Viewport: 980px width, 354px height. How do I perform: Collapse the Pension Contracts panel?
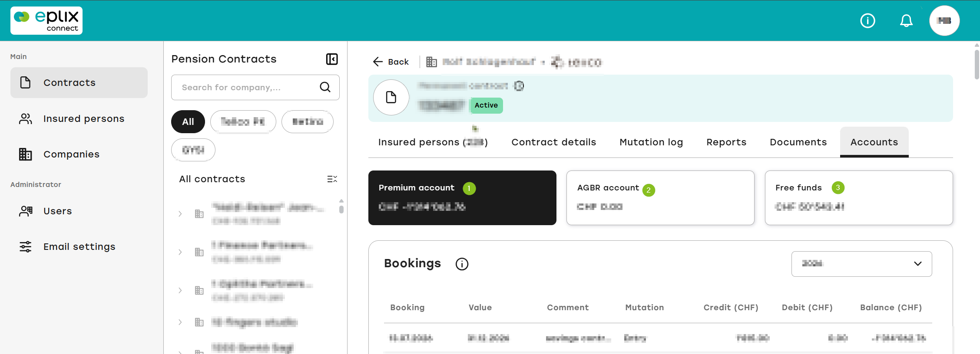332,59
